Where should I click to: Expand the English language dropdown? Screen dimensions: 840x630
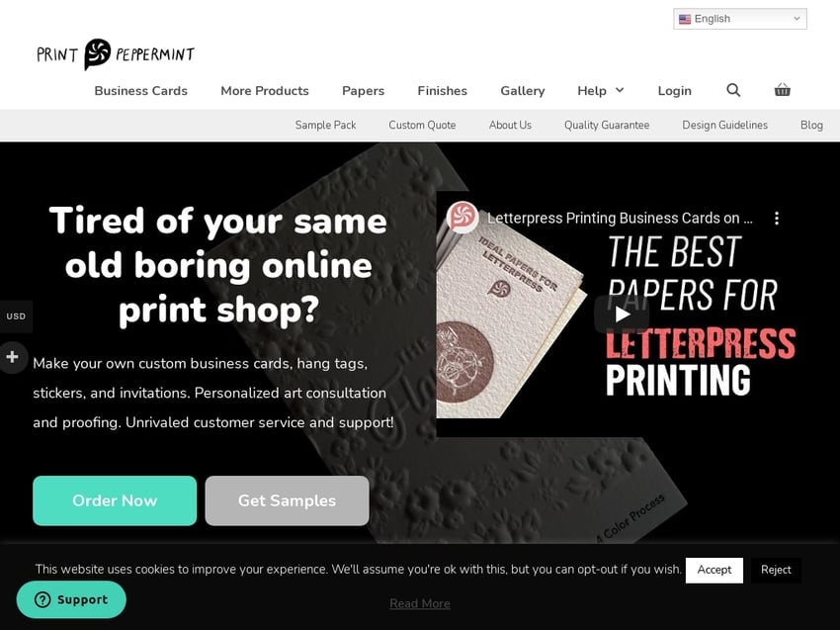pyautogui.click(x=740, y=19)
